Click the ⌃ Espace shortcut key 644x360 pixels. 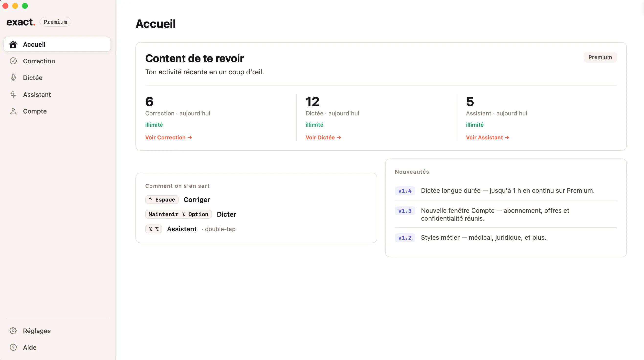click(x=162, y=200)
